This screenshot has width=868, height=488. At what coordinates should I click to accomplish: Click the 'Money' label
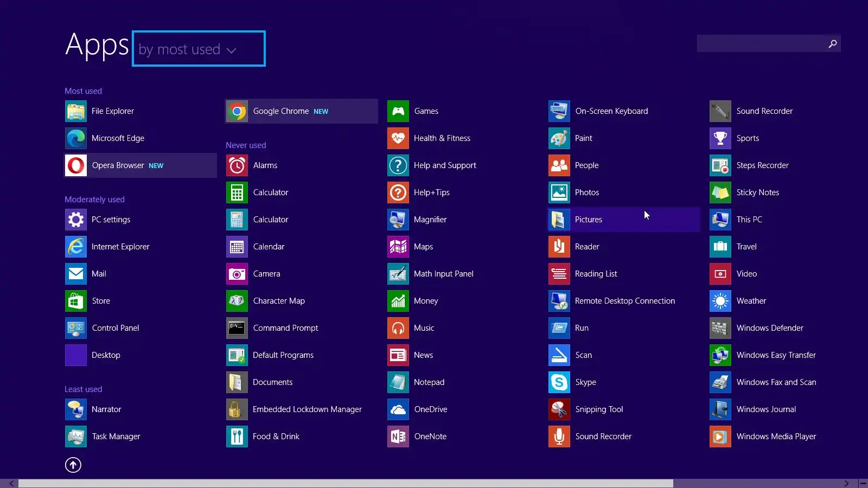[x=426, y=301]
